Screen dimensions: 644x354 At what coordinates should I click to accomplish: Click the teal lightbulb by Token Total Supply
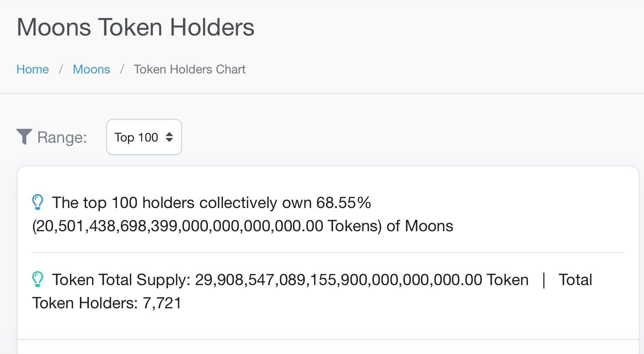tap(37, 279)
